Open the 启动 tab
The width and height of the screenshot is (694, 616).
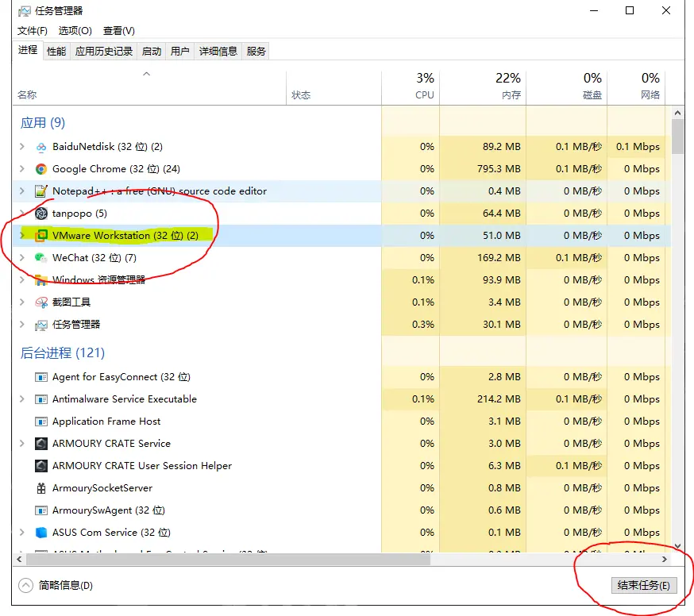151,52
